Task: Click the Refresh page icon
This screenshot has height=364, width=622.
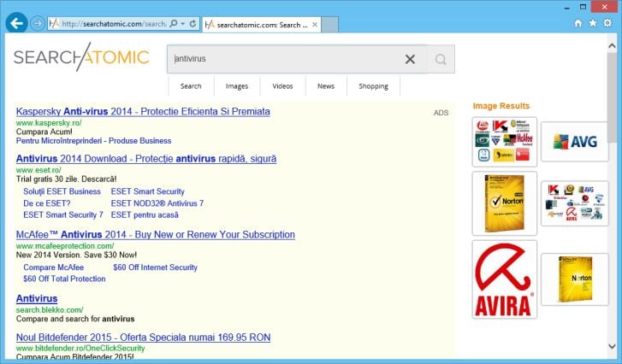Action: [193, 24]
